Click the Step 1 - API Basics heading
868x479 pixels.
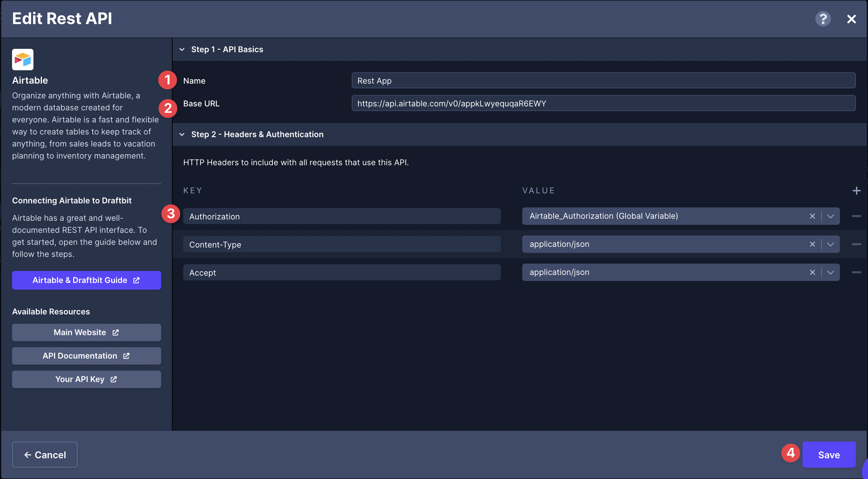point(227,50)
